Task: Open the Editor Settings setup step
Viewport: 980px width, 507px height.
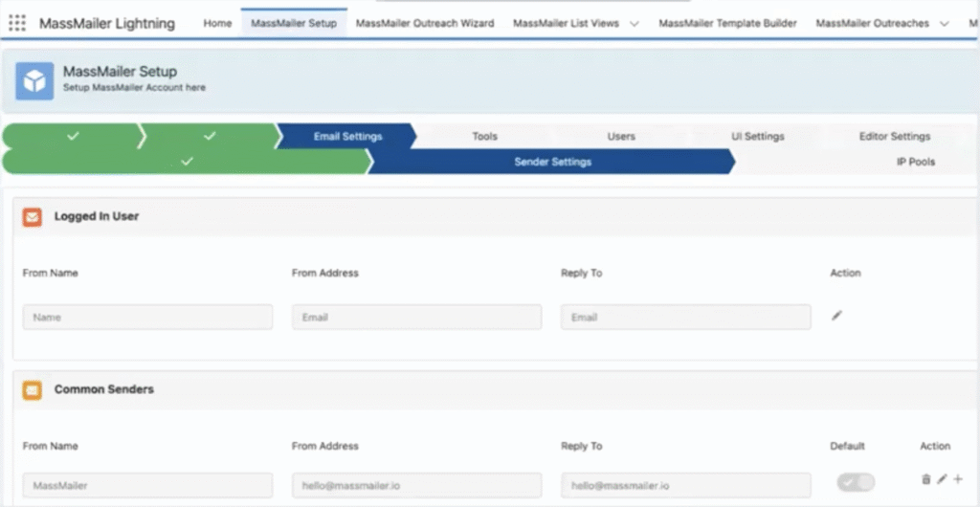Action: point(894,137)
